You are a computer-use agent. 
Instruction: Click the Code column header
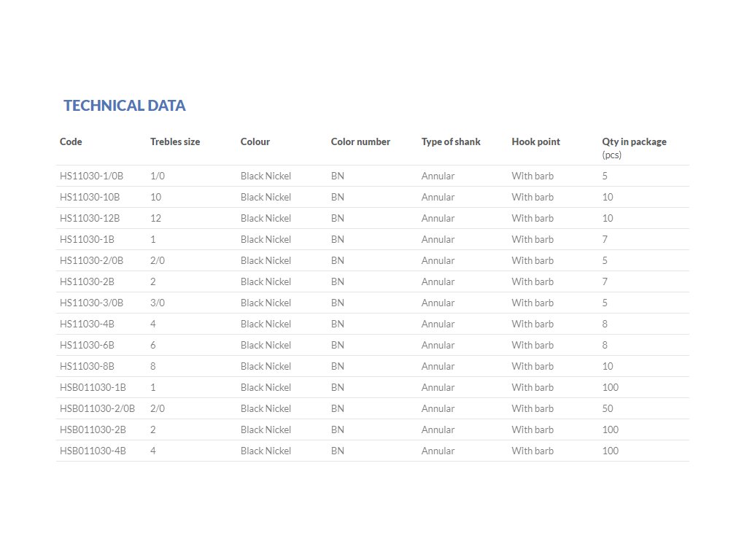(71, 142)
